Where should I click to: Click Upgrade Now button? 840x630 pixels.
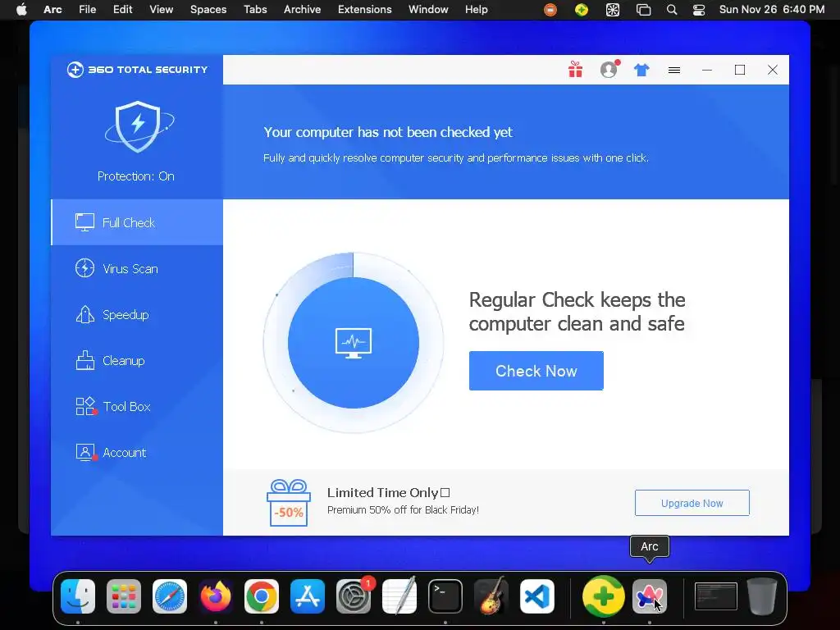click(692, 503)
